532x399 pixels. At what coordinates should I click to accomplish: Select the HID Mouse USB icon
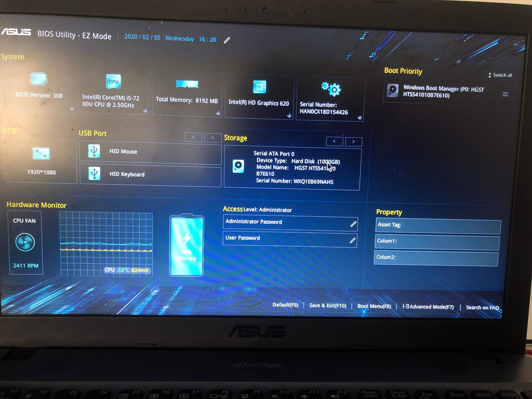(94, 151)
